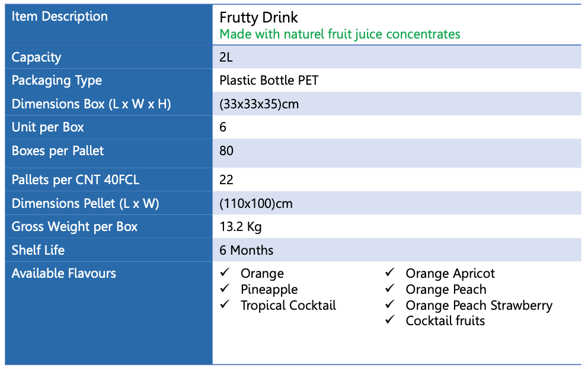Select the Pallets per CNT 40FCL label
This screenshot has height=369, width=588.
75,180
